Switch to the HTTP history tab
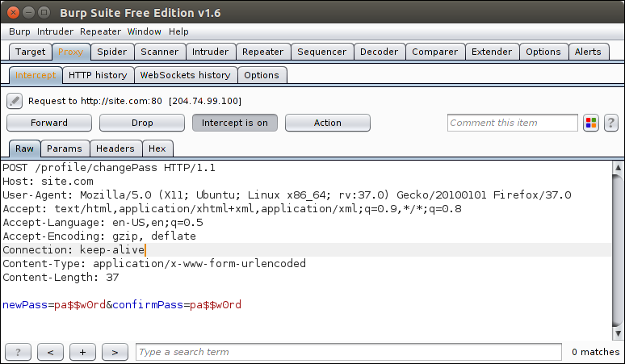 pos(98,75)
